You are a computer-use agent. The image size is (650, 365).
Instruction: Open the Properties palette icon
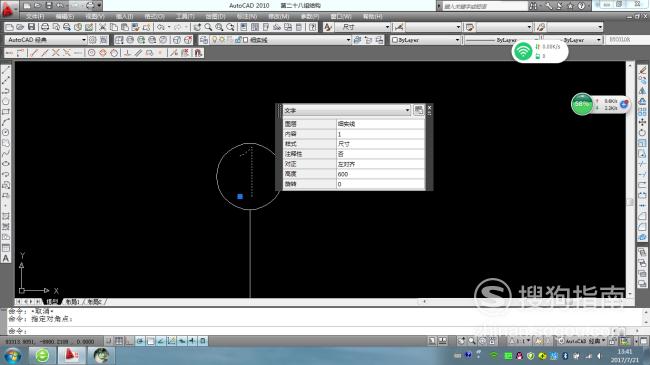(x=244, y=27)
